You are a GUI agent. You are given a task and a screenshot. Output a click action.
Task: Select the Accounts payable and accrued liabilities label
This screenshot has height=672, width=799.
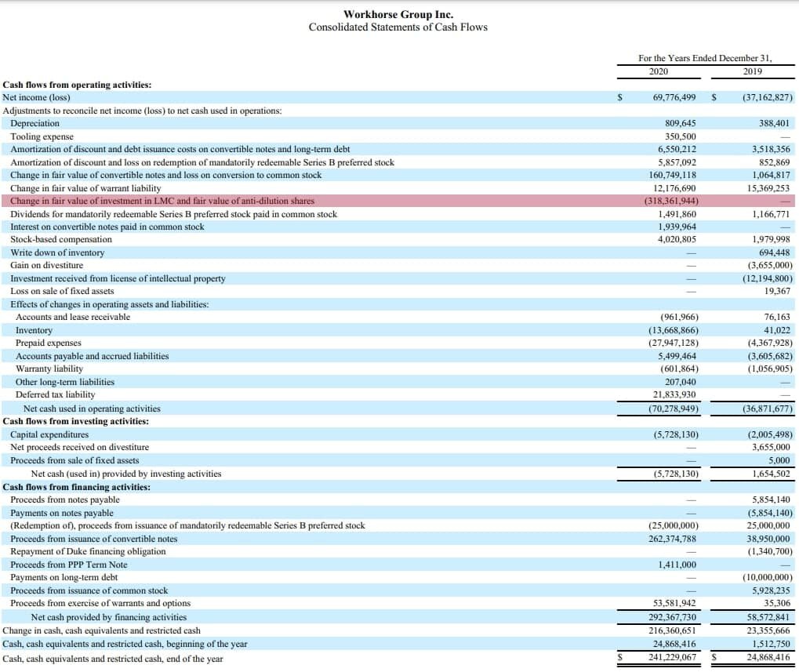tap(93, 356)
